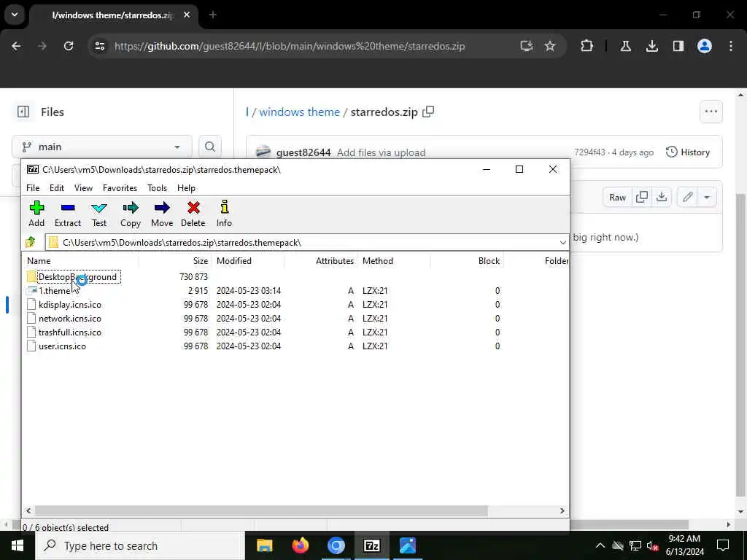Open the tab search dropdown arrow

click(15, 15)
